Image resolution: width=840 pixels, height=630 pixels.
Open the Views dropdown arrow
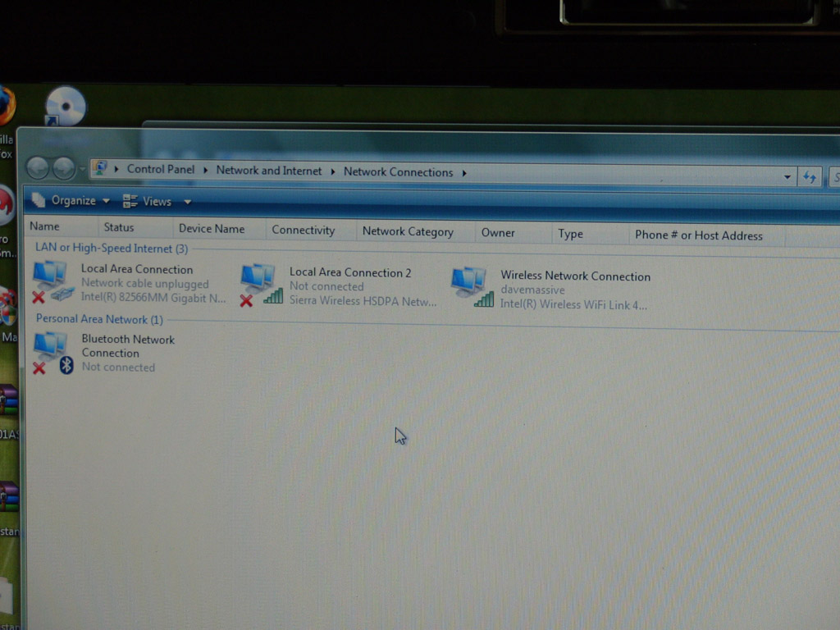188,202
